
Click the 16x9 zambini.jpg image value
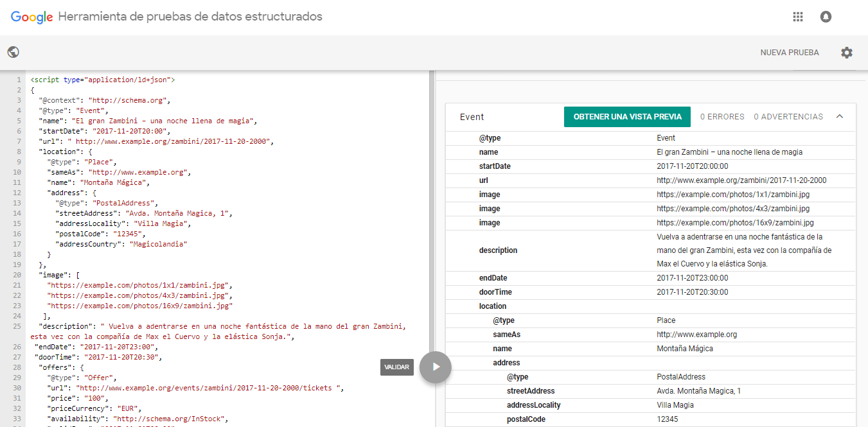click(735, 223)
